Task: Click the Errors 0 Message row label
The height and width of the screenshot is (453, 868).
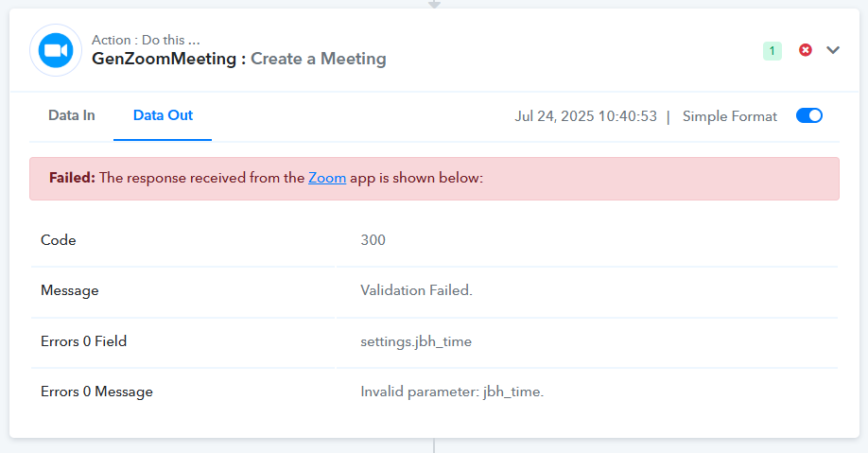Action: click(96, 392)
